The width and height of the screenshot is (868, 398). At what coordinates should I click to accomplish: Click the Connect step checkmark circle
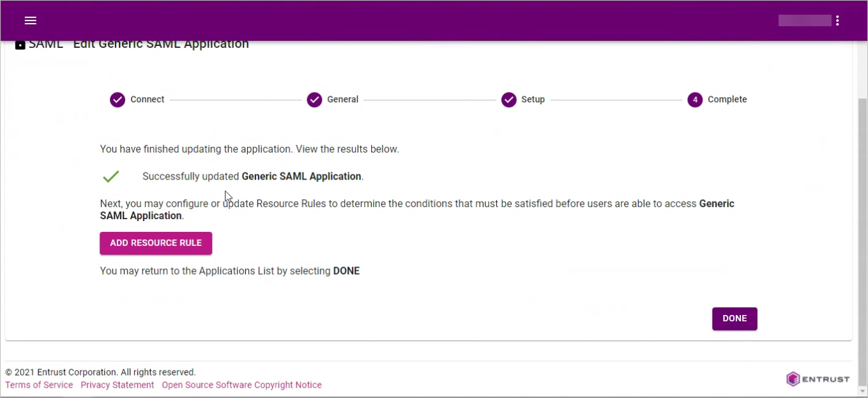pyautogui.click(x=118, y=100)
